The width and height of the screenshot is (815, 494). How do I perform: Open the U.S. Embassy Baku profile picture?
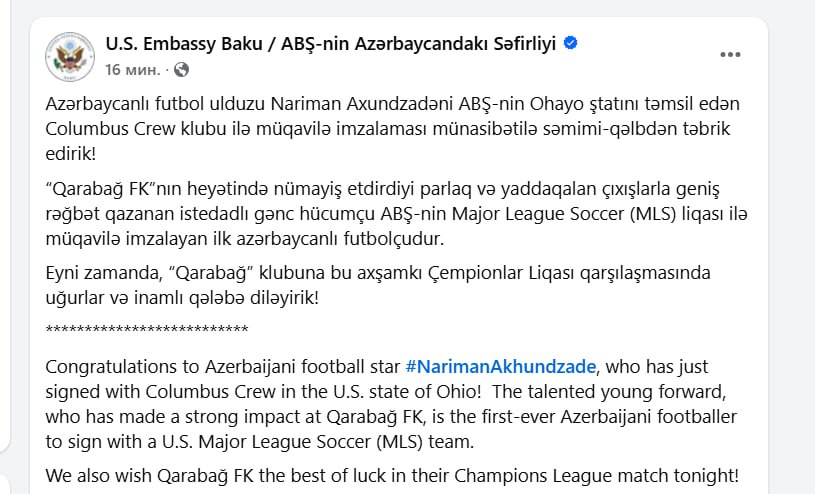[x=70, y=55]
